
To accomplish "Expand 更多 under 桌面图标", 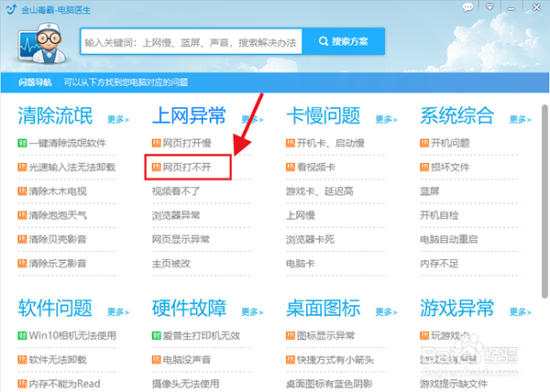I will coord(386,311).
